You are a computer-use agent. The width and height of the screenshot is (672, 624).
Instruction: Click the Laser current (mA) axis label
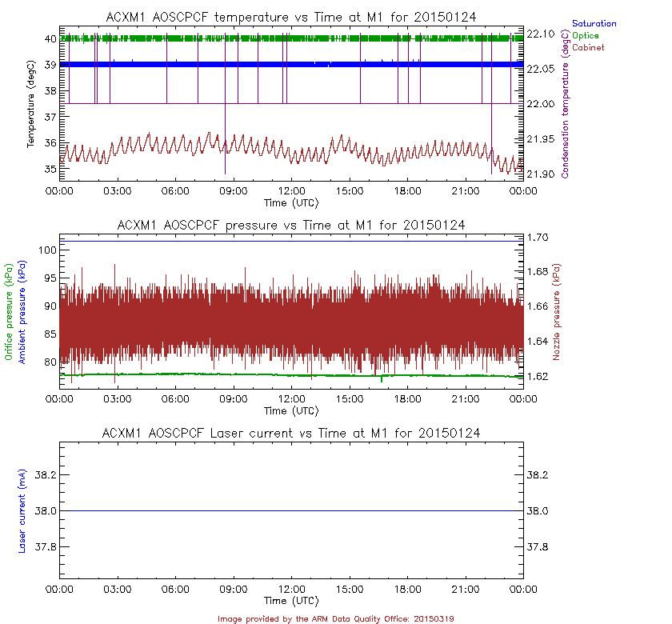(22, 512)
